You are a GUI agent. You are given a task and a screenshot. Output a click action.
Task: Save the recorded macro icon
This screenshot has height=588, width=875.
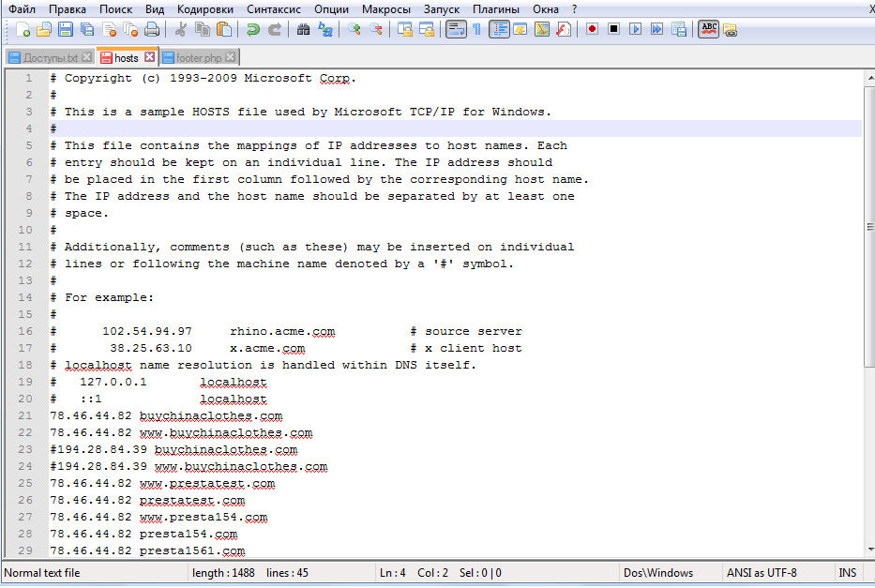[679, 29]
